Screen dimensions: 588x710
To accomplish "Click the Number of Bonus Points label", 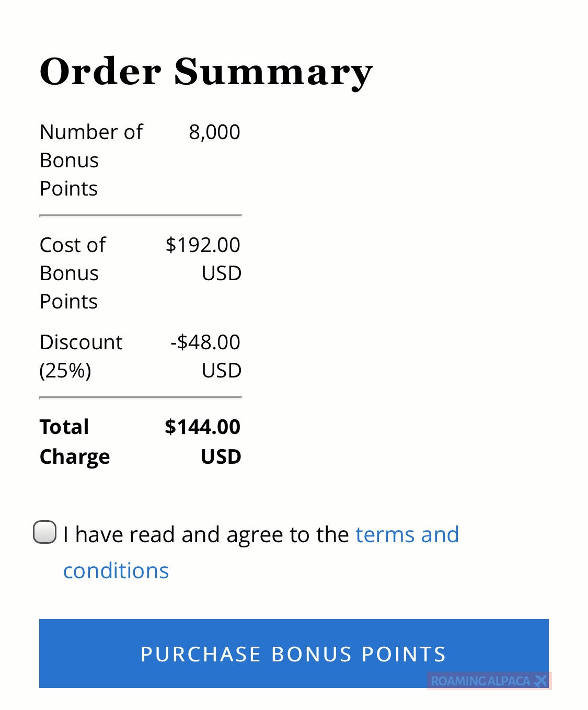I will tap(91, 160).
